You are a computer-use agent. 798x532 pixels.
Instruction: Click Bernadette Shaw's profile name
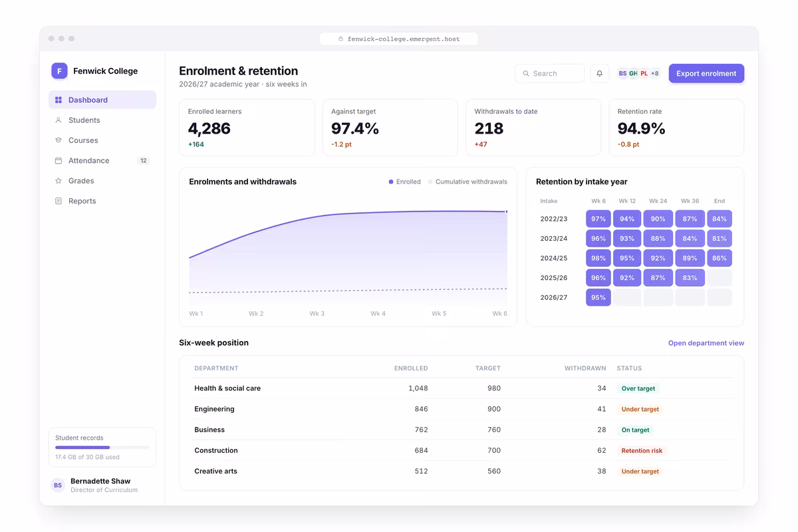[100, 481]
